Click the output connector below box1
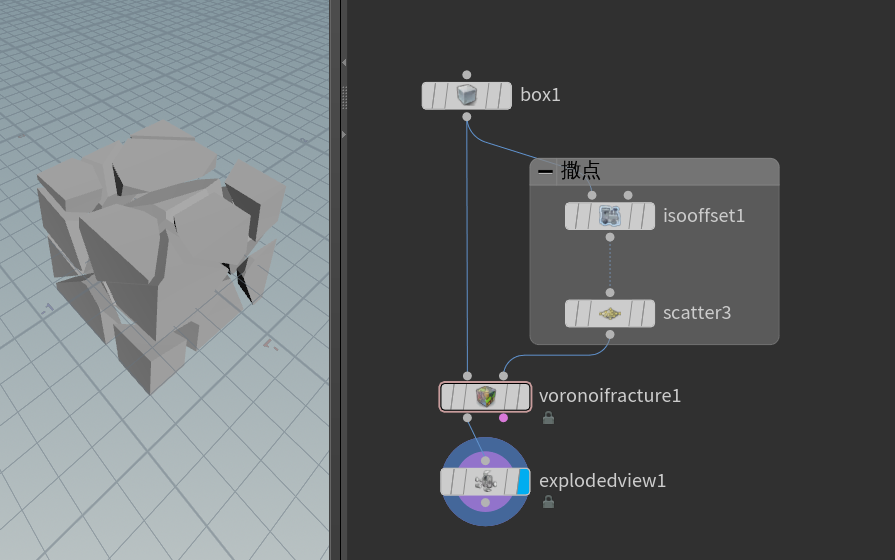 (x=467, y=116)
